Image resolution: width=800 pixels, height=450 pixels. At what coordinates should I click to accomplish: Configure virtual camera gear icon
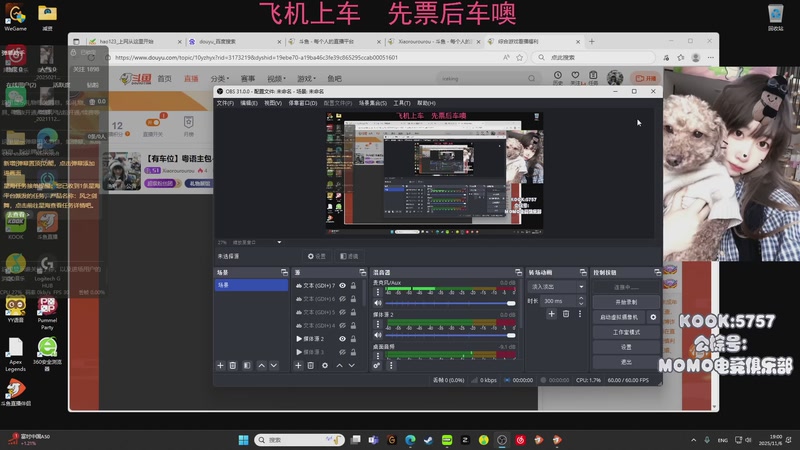click(x=653, y=317)
